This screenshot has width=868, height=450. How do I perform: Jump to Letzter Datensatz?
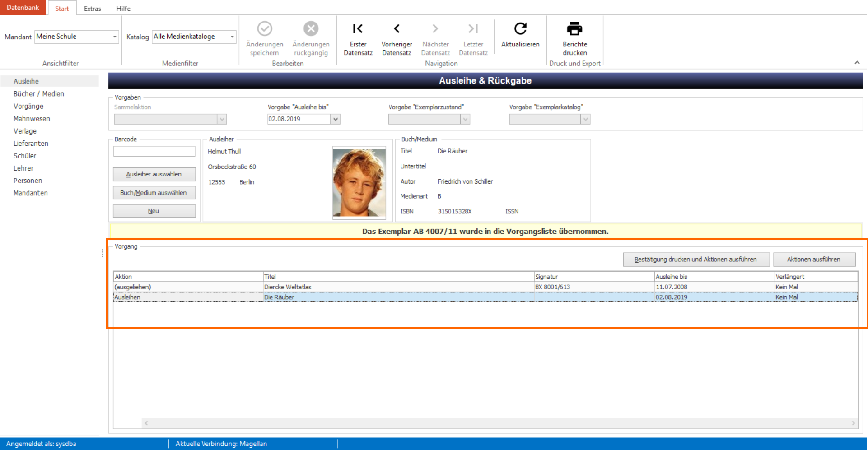[473, 29]
